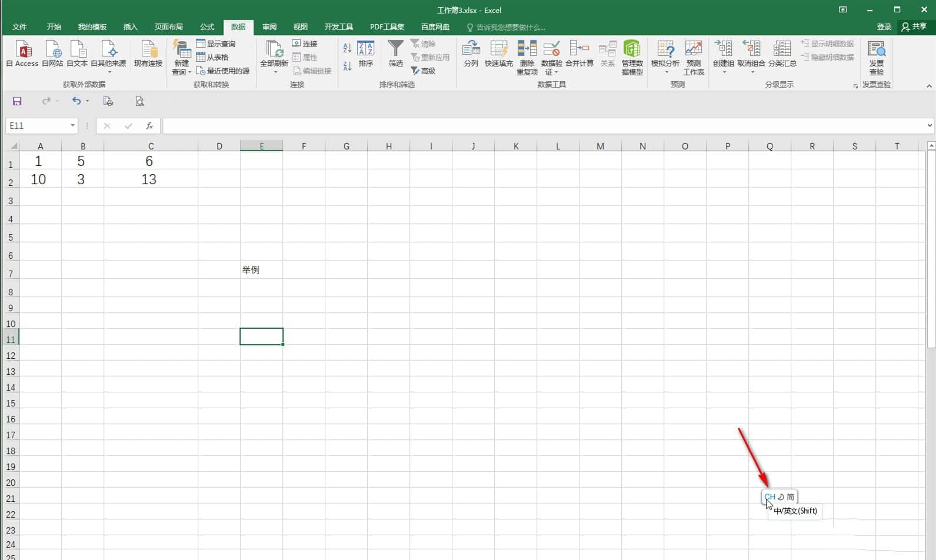Sort descending Z to A
Image resolution: width=936 pixels, height=560 pixels.
347,66
